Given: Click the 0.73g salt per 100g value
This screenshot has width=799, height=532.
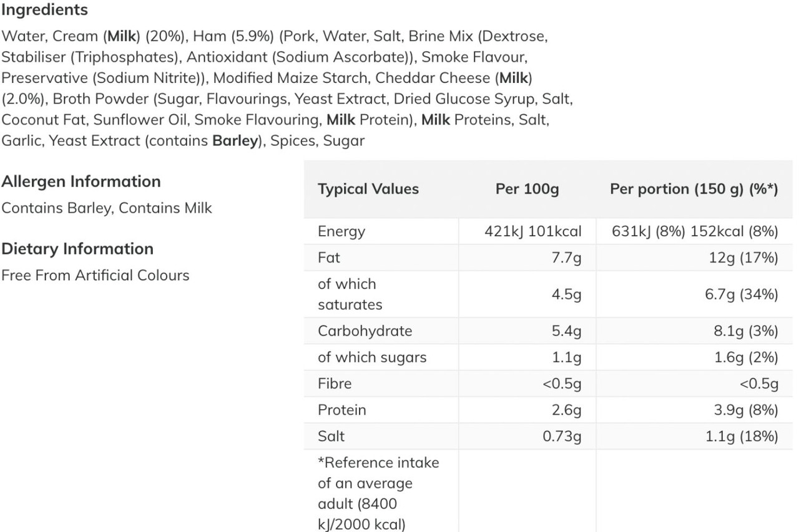Looking at the screenshot, I should [x=562, y=436].
